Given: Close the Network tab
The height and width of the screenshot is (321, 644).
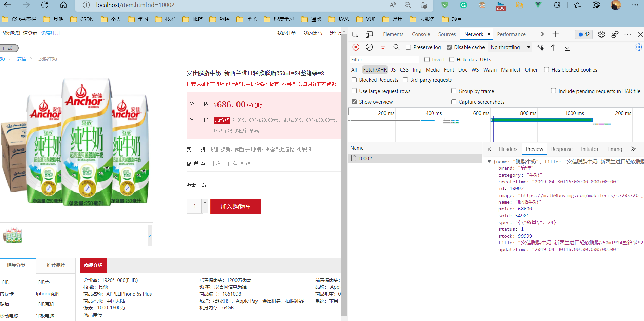Looking at the screenshot, I should pos(489,34).
